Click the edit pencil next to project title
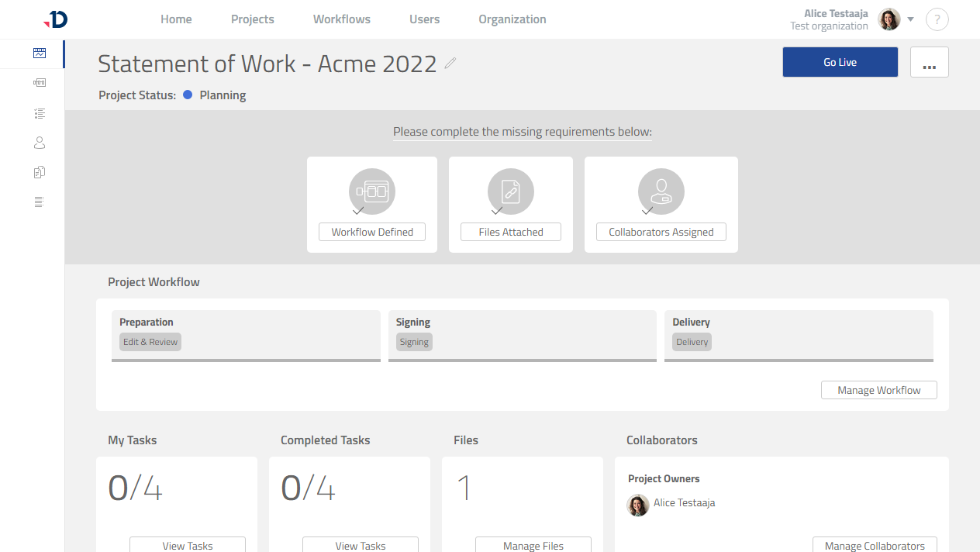Image resolution: width=980 pixels, height=552 pixels. 450,64
